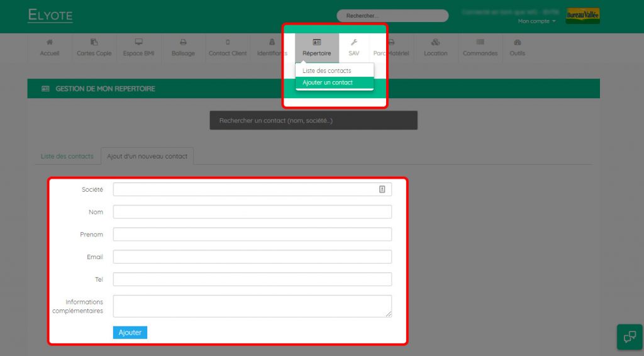The image size is (644, 356).
Task: Click the Commandes list icon
Action: tap(480, 42)
